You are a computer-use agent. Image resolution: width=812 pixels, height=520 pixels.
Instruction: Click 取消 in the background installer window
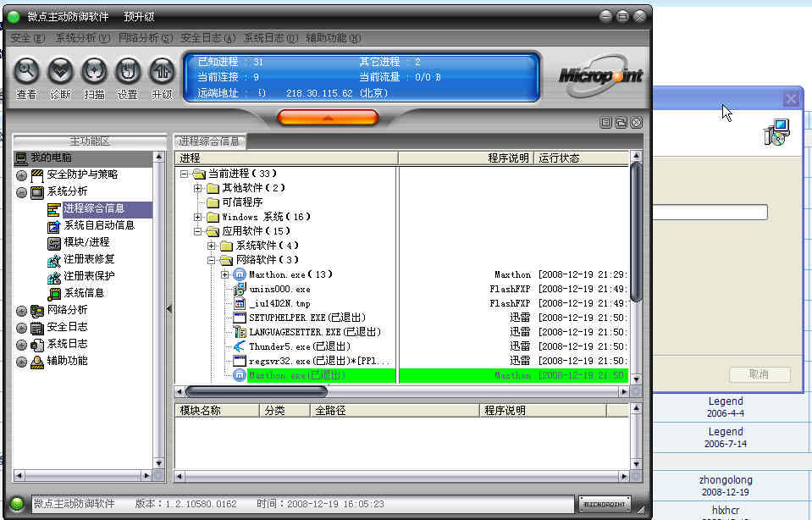coord(760,374)
